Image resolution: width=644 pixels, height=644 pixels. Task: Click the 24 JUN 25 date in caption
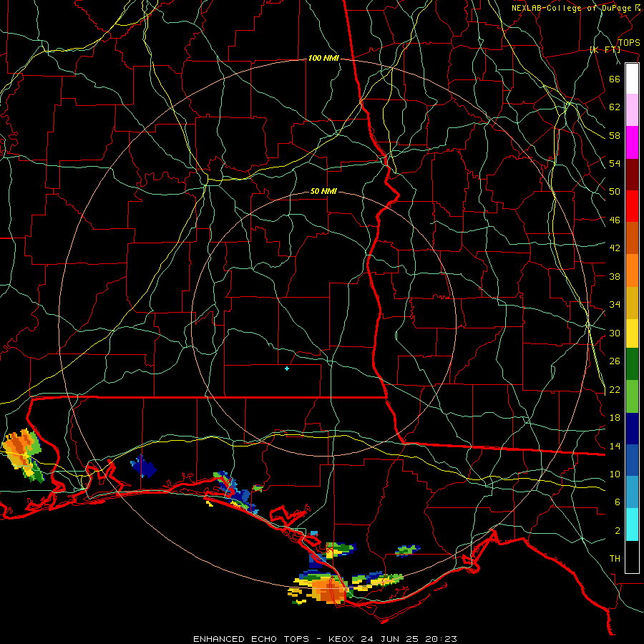coord(389,639)
